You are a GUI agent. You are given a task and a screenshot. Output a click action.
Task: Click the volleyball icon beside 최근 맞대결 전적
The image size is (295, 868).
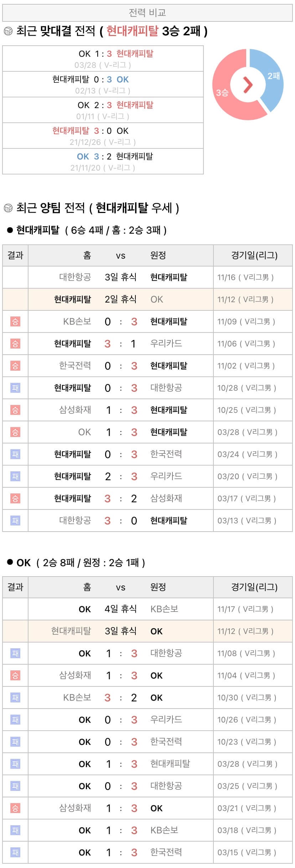[x=8, y=31]
